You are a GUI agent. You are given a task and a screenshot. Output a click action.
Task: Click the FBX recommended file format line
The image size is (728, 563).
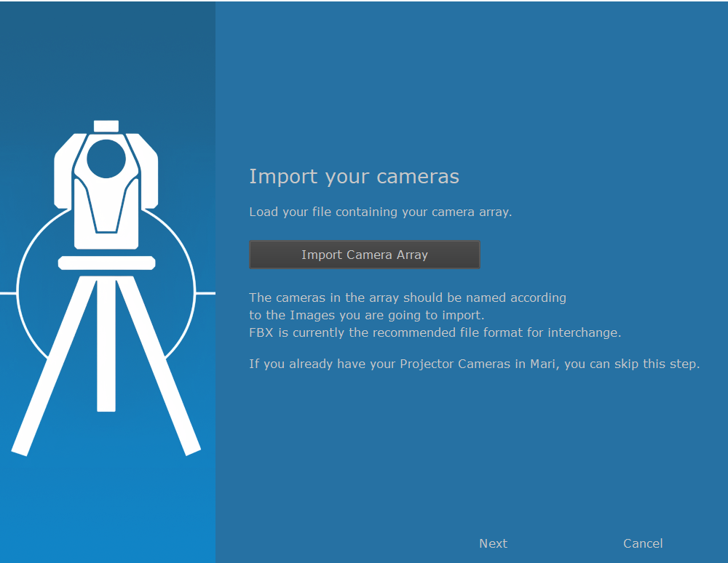435,333
